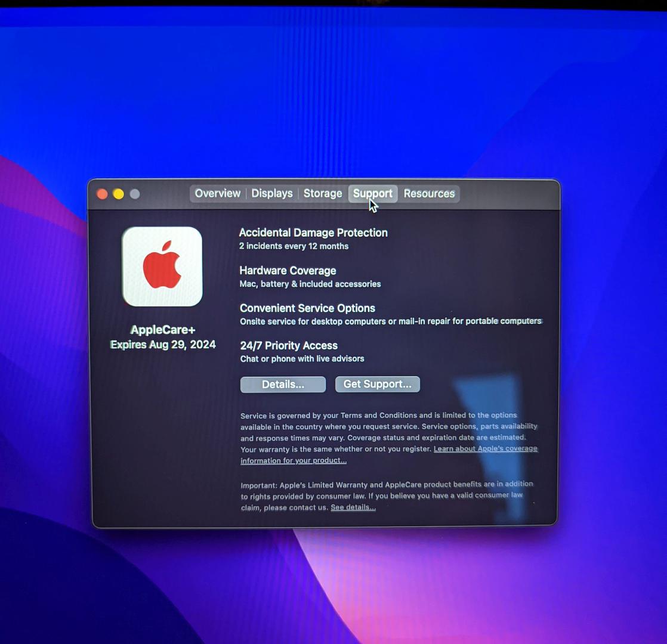Click the text Expires Aug 29, 2024
The width and height of the screenshot is (667, 644).
tap(162, 344)
